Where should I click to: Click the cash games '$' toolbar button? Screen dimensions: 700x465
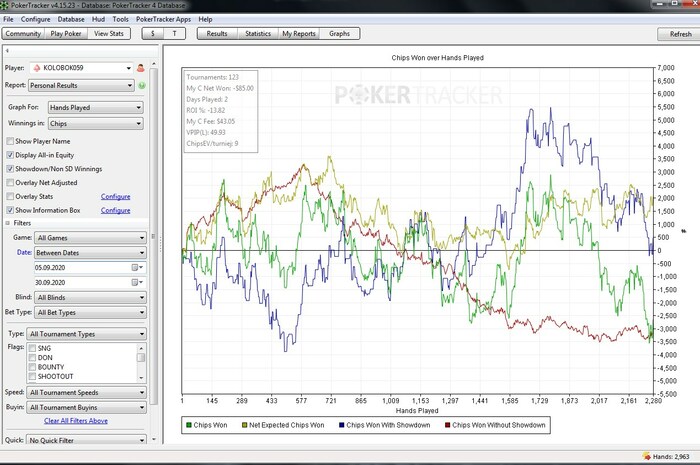tap(152, 33)
